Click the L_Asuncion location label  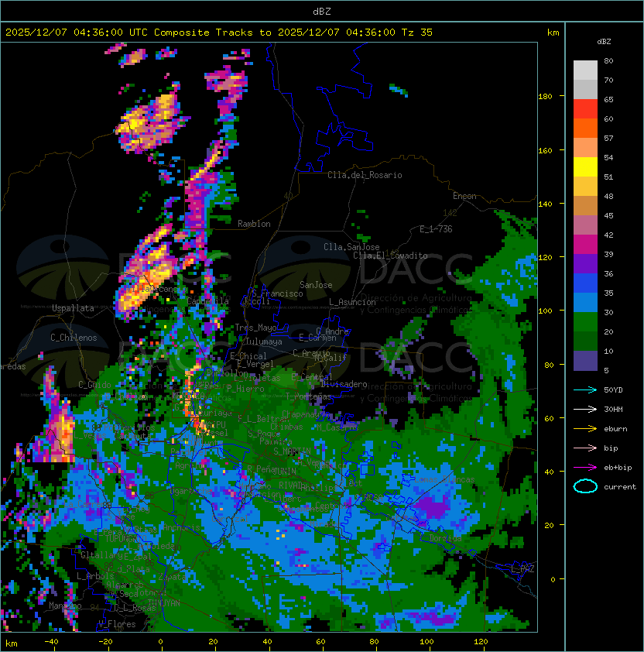pos(352,302)
